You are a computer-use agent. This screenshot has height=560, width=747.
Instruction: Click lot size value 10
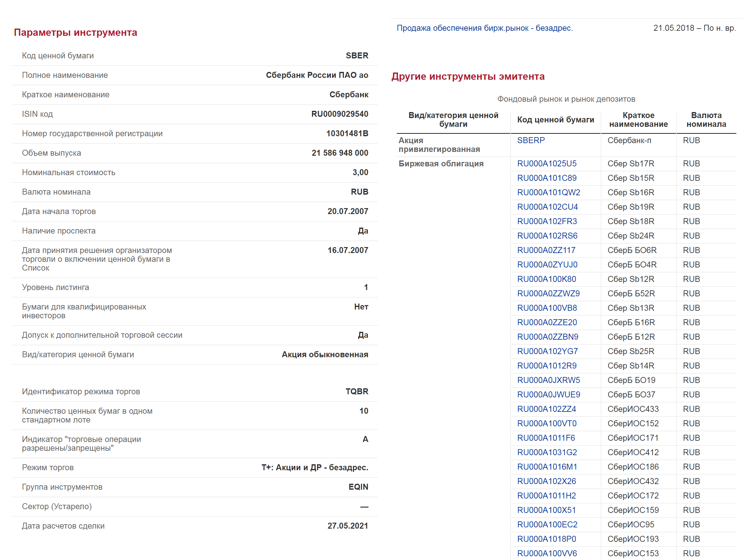point(363,411)
